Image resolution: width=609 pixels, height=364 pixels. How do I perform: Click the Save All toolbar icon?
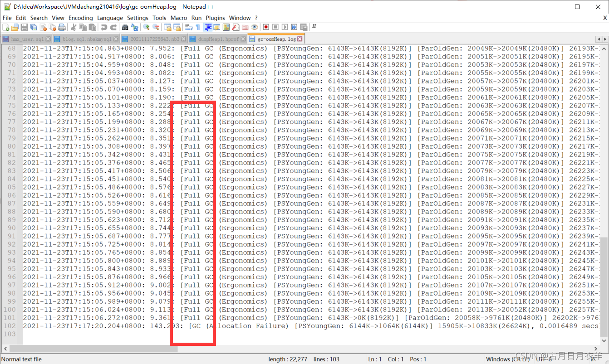pos(34,27)
